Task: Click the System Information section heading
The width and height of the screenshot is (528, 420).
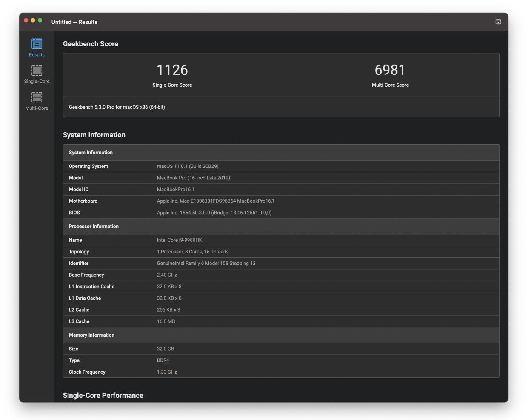Action: (94, 135)
